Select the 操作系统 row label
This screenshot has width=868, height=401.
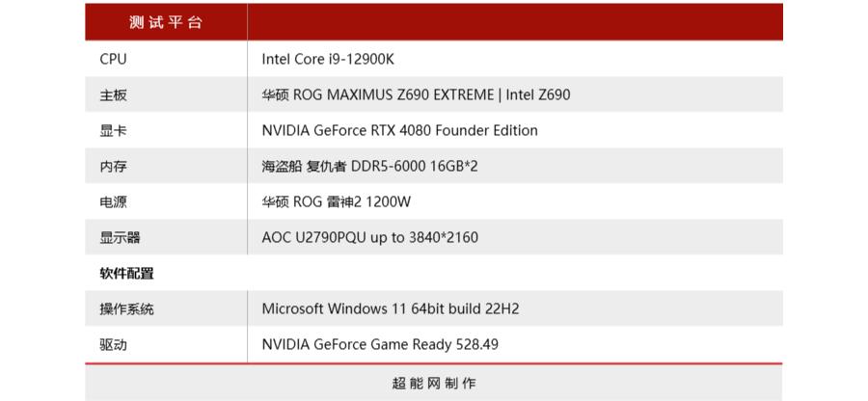point(126,308)
